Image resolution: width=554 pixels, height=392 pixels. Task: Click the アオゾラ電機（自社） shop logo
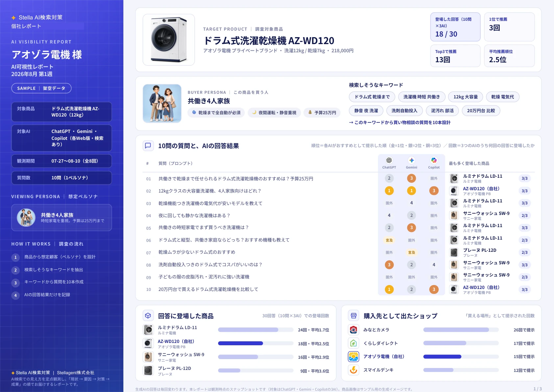coord(353,356)
